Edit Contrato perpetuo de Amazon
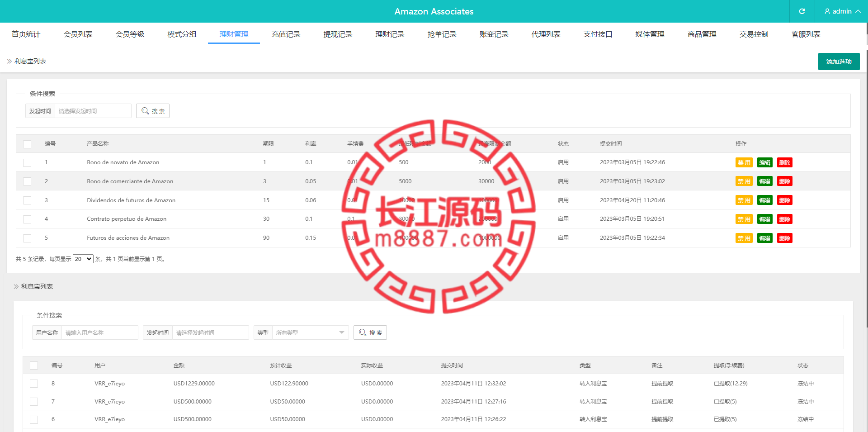This screenshot has height=432, width=868. pos(765,219)
